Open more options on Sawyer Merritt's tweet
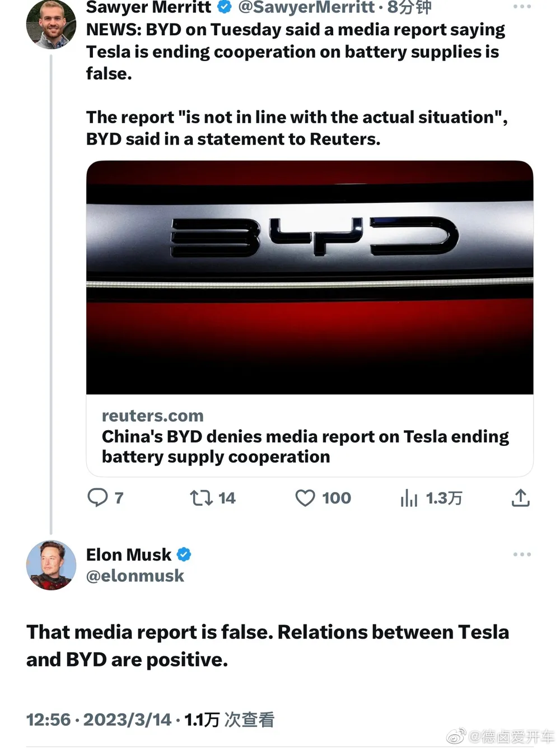This screenshot has width=560, height=750. [521, 7]
